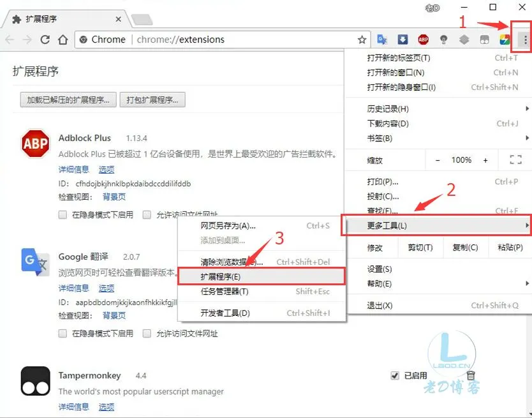Expand the 帮助(E) submenu
Viewport: 532px width, 418px height.
[438, 283]
